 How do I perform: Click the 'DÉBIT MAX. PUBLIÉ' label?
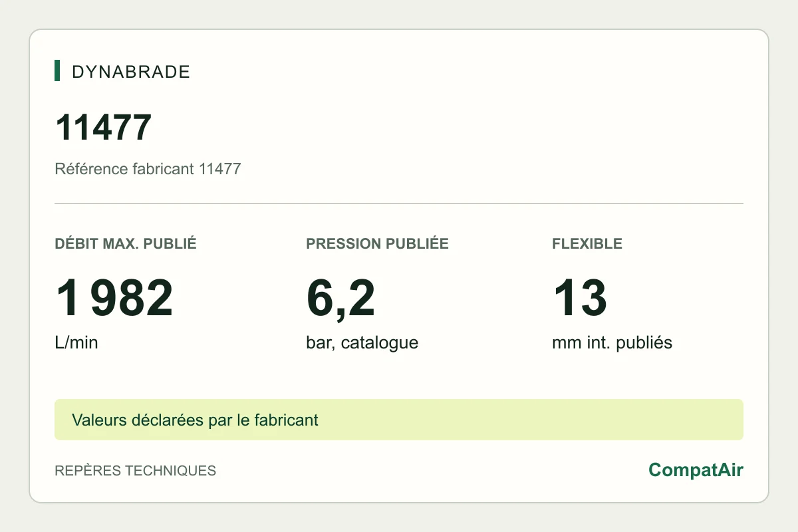point(126,243)
